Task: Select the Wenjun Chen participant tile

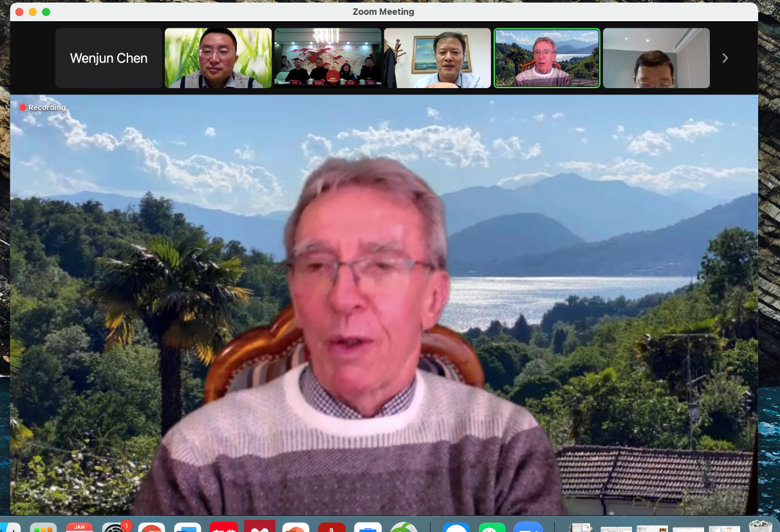Action: [109, 58]
